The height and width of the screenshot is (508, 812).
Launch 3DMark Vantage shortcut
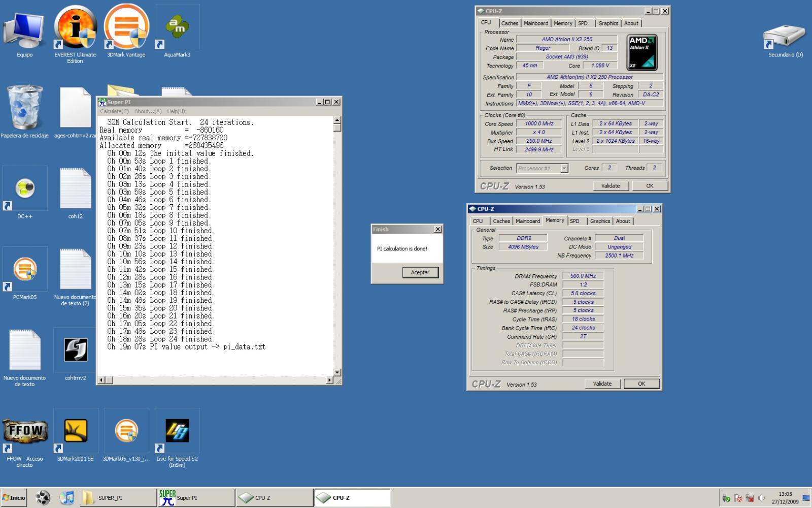[x=126, y=31]
